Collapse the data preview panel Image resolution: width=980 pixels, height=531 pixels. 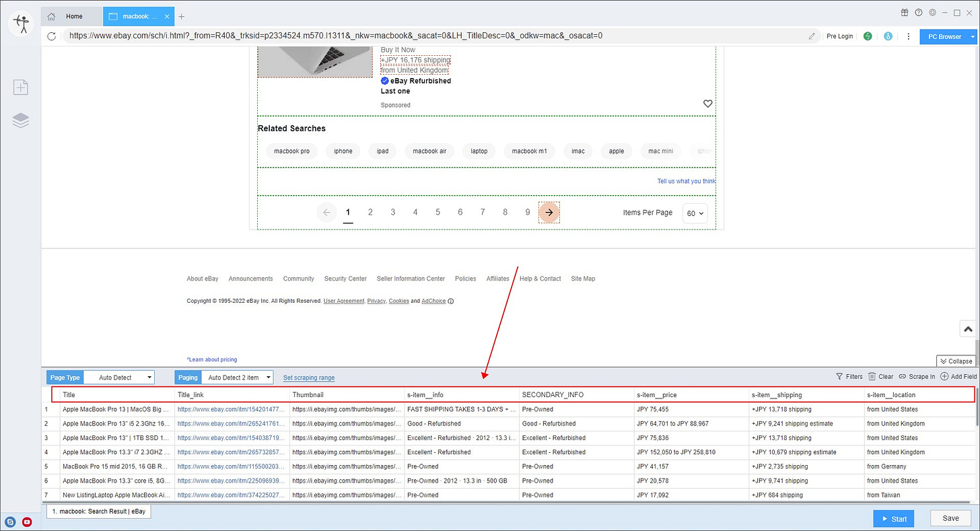click(x=956, y=361)
